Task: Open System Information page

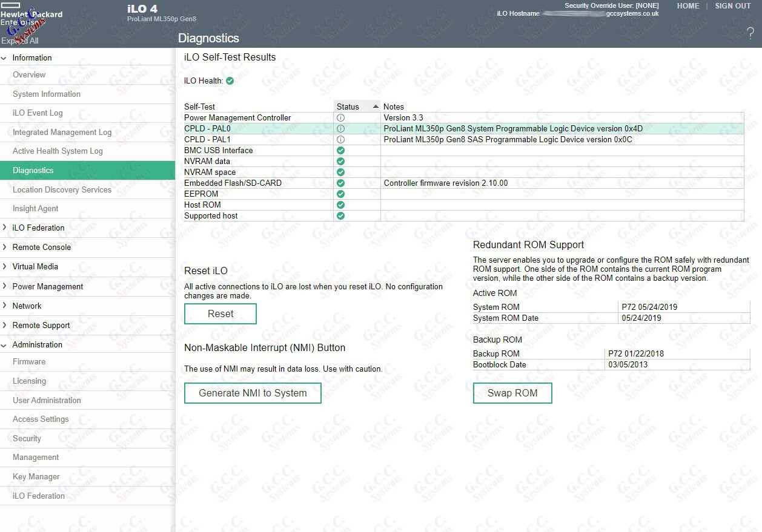Action: (47, 94)
